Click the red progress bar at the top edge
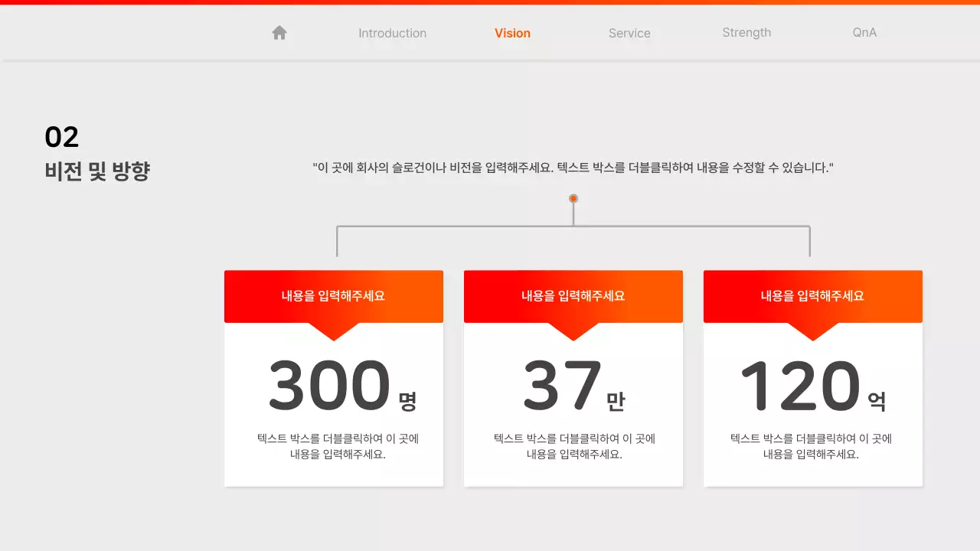980x551 pixels. point(490,2)
